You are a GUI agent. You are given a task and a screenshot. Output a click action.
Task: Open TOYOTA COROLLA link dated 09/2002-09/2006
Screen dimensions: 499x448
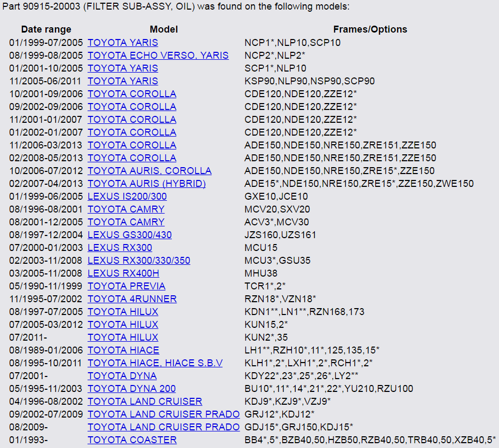pos(132,107)
